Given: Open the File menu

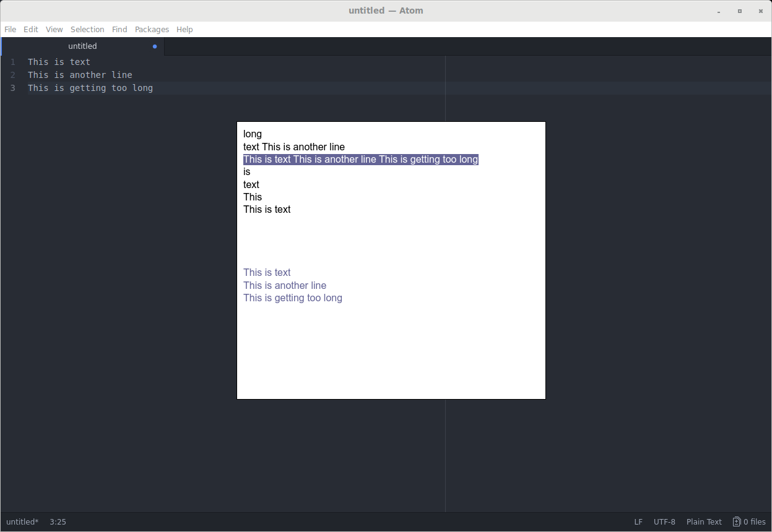Looking at the screenshot, I should pyautogui.click(x=11, y=29).
